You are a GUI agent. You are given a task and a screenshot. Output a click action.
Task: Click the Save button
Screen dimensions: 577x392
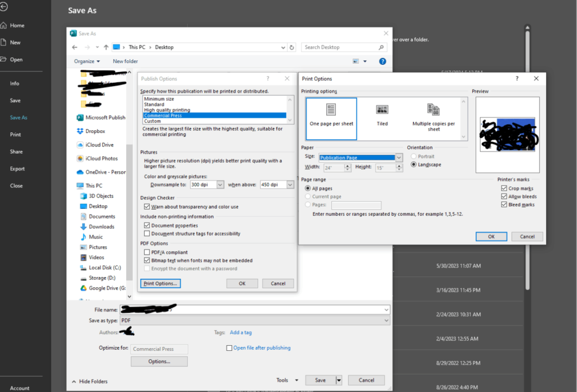coord(319,380)
